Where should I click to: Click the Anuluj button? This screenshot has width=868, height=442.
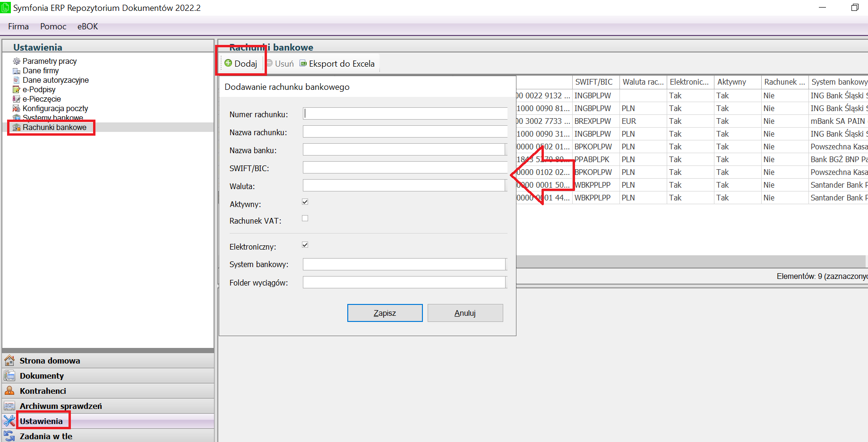point(465,313)
